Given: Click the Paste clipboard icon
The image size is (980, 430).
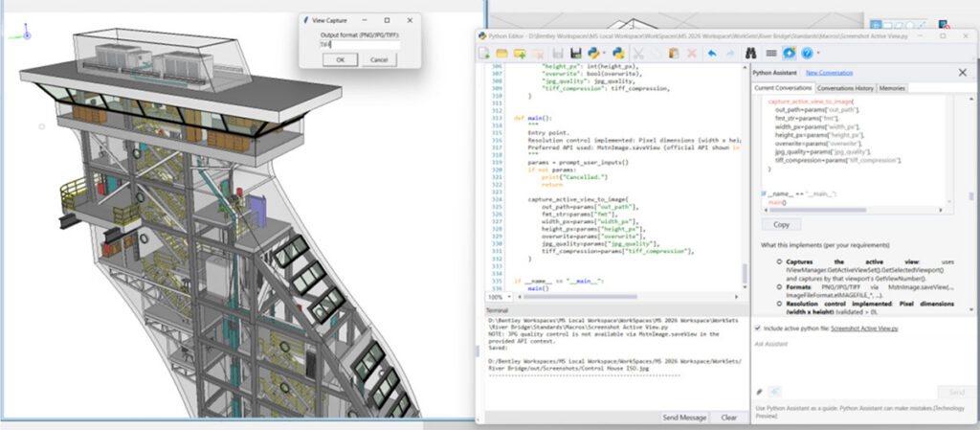Looking at the screenshot, I should coord(675,54).
